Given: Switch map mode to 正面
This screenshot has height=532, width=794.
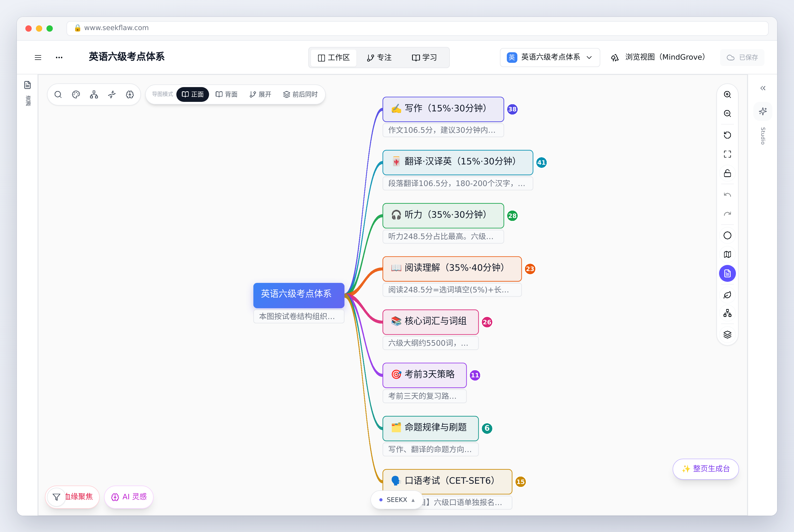Looking at the screenshot, I should [x=193, y=94].
